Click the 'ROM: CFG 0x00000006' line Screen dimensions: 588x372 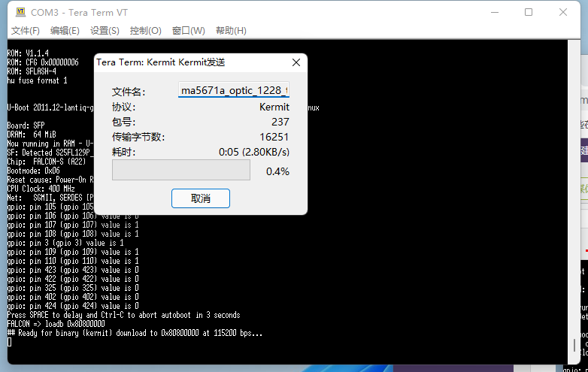tap(43, 62)
